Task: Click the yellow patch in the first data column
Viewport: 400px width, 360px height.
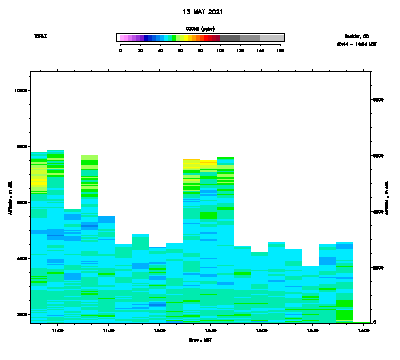Action: (x=39, y=180)
